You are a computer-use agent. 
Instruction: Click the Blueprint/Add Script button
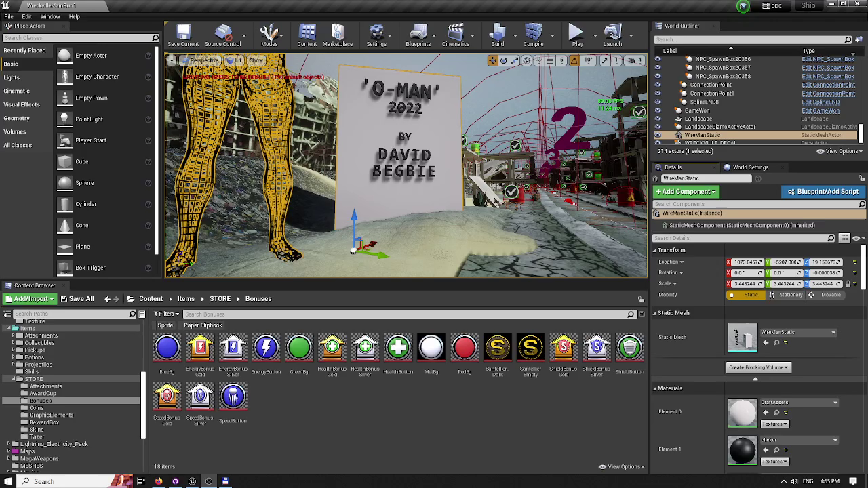pyautogui.click(x=823, y=192)
